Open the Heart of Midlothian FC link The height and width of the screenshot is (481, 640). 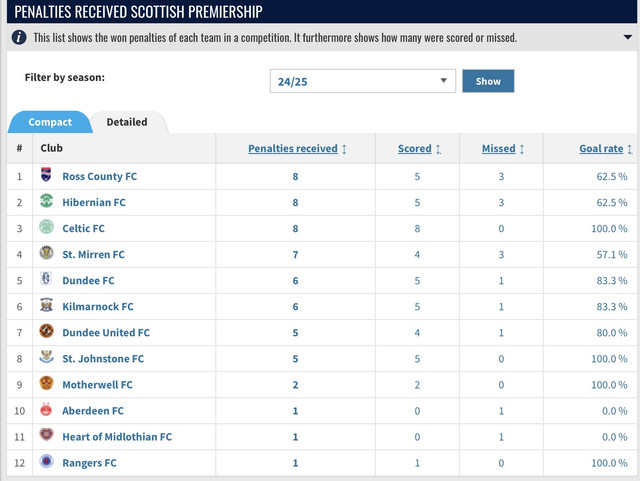tap(117, 437)
